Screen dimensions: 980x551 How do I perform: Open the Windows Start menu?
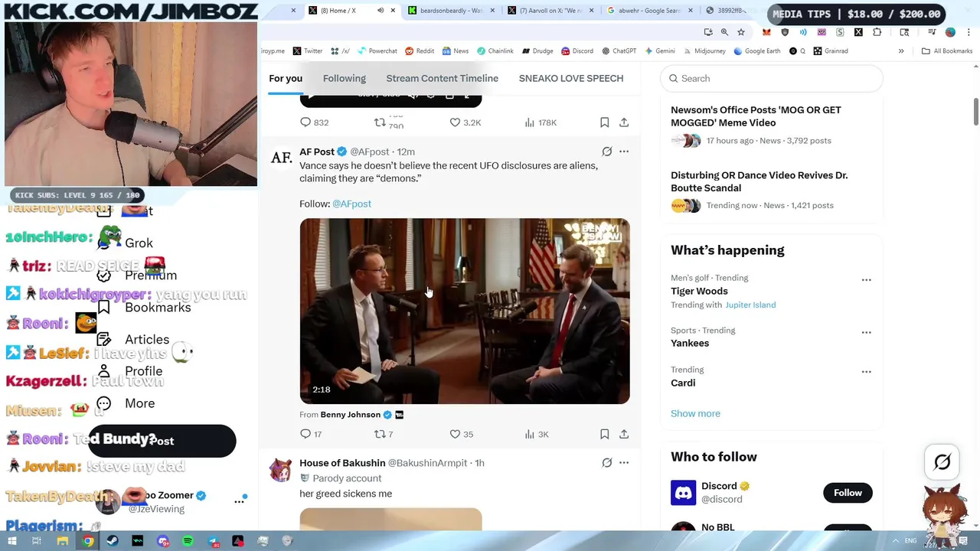12,541
